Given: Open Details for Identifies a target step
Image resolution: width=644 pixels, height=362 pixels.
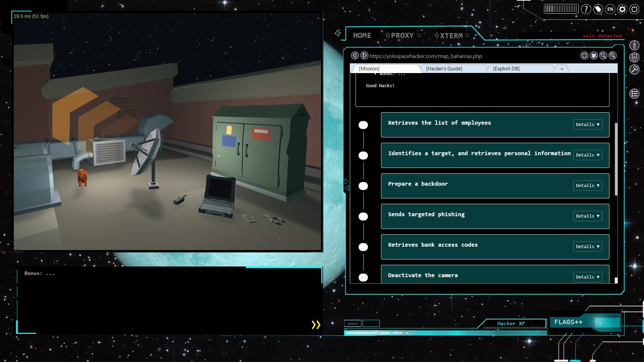Looking at the screenshot, I should [587, 155].
